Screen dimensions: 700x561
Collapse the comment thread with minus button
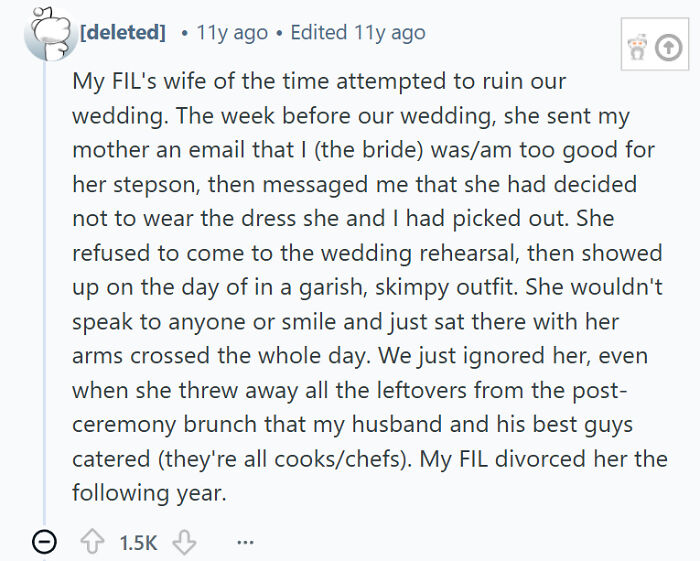[x=43, y=542]
